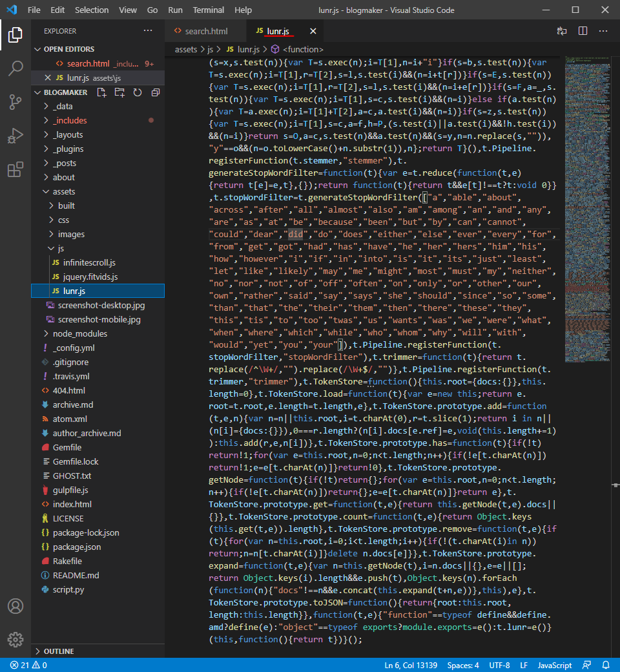620x672 pixels.
Task: Expand the _includes folder
Action: [x=98, y=120]
